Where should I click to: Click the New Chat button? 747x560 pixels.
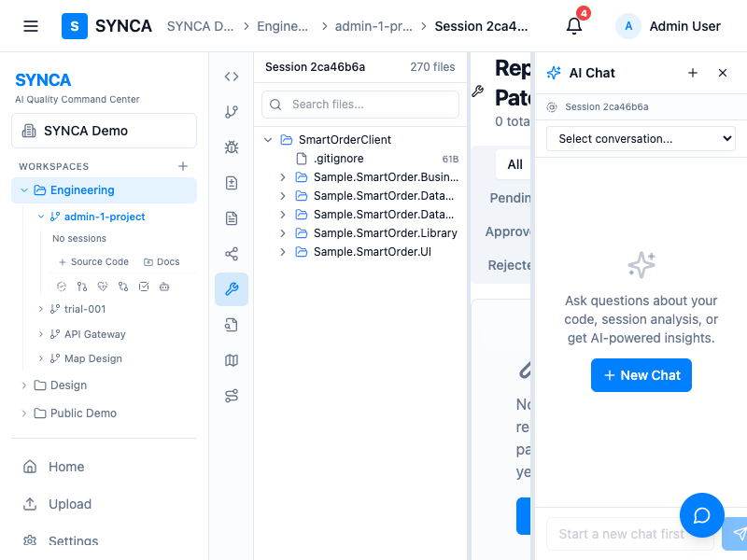(641, 375)
